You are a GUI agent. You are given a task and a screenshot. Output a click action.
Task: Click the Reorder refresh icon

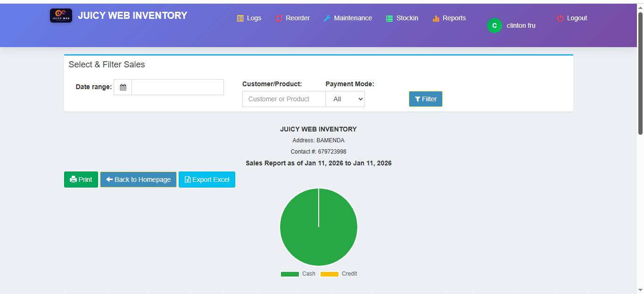tap(278, 18)
